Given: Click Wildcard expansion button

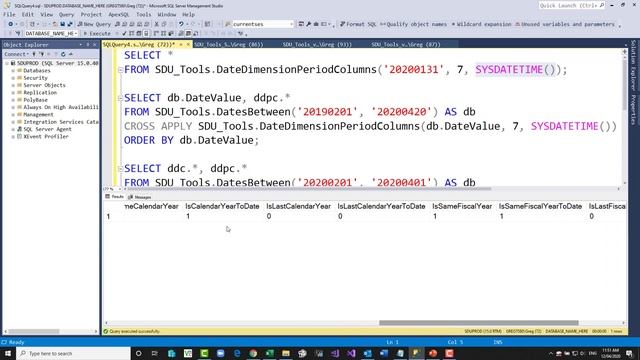Looking at the screenshot, I should [481, 24].
